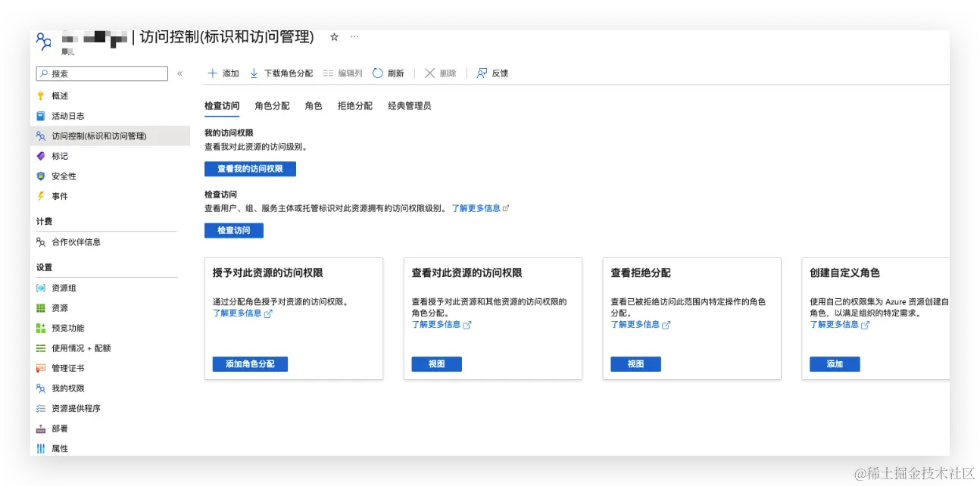The width and height of the screenshot is (980, 486).
Task: Click the lightning icon for 事件
Action: [41, 196]
